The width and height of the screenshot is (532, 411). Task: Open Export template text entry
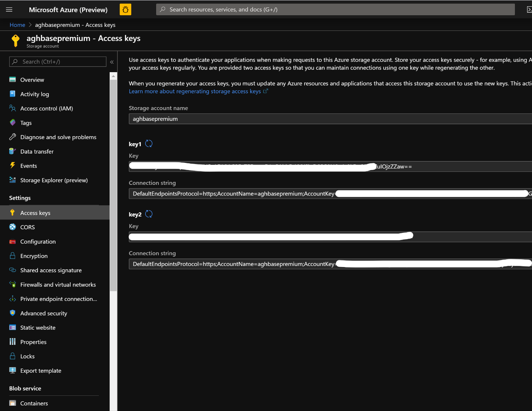41,370
